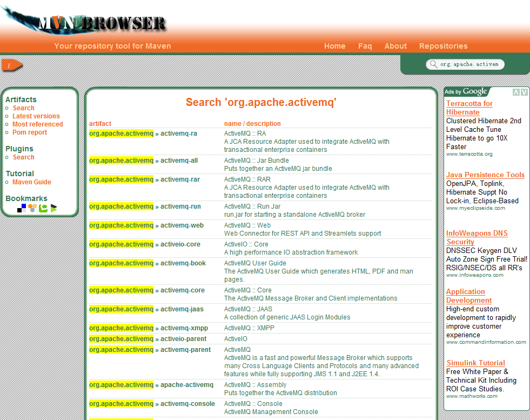Click org.apache.activemq group in activemq-ra row
Screen dimensions: 530x420
(122, 133)
